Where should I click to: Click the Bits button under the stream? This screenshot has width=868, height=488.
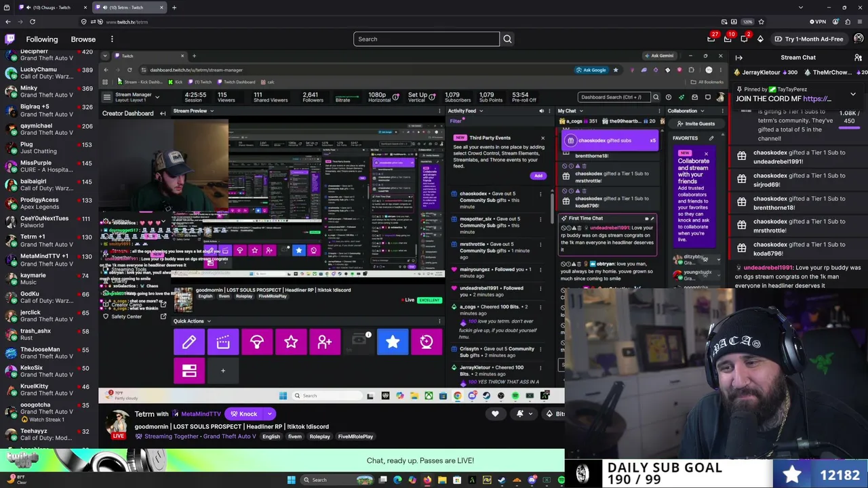[555, 413]
